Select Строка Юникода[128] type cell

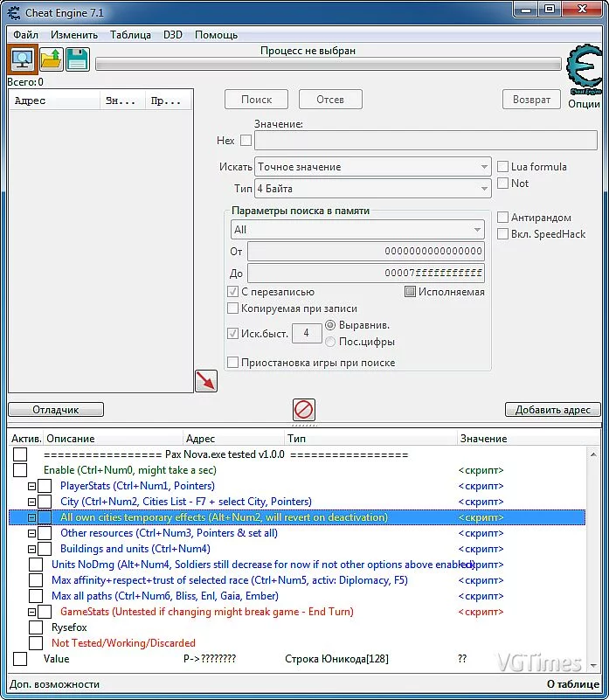pos(336,659)
